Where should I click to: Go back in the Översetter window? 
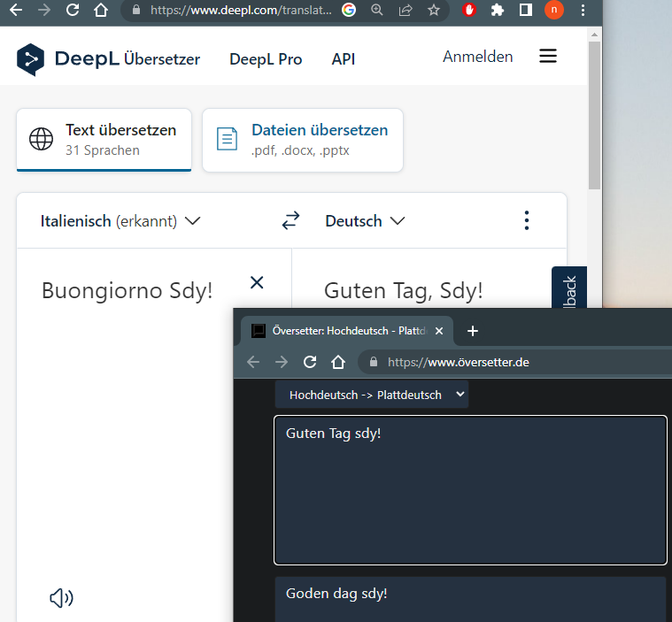tap(253, 362)
